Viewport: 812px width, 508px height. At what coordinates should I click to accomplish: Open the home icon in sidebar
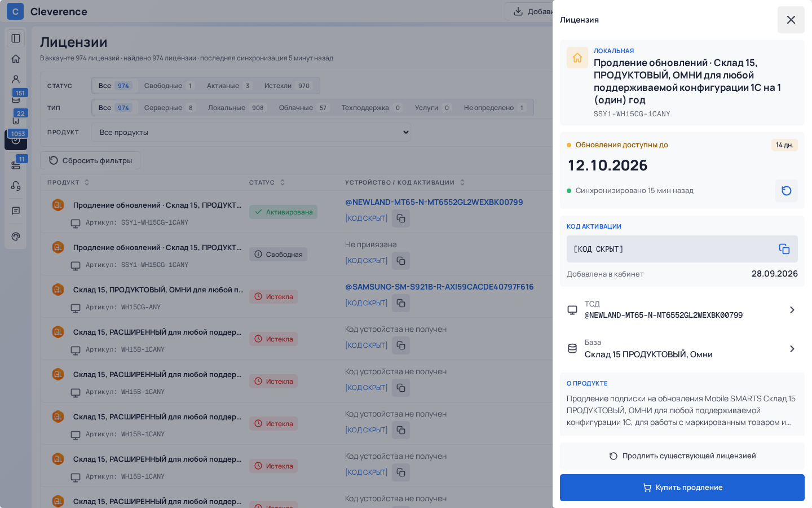16,59
